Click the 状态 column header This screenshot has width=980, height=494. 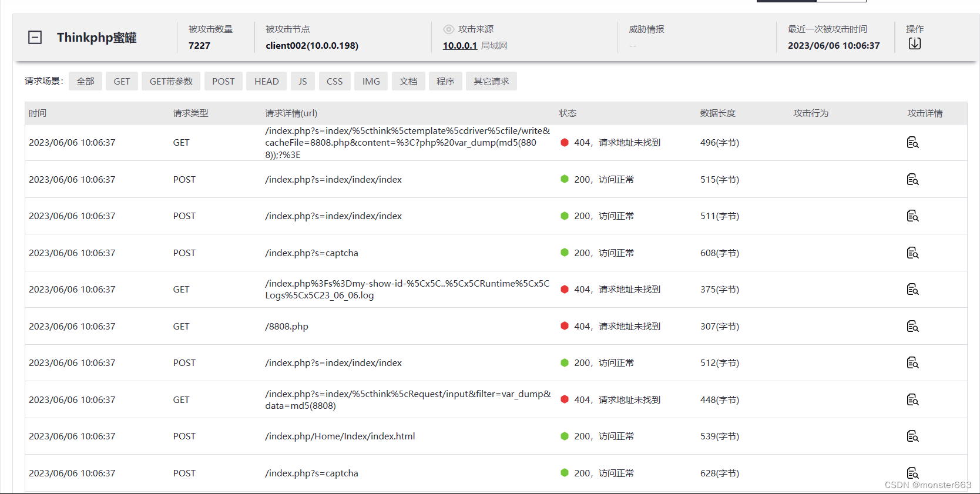(x=568, y=113)
